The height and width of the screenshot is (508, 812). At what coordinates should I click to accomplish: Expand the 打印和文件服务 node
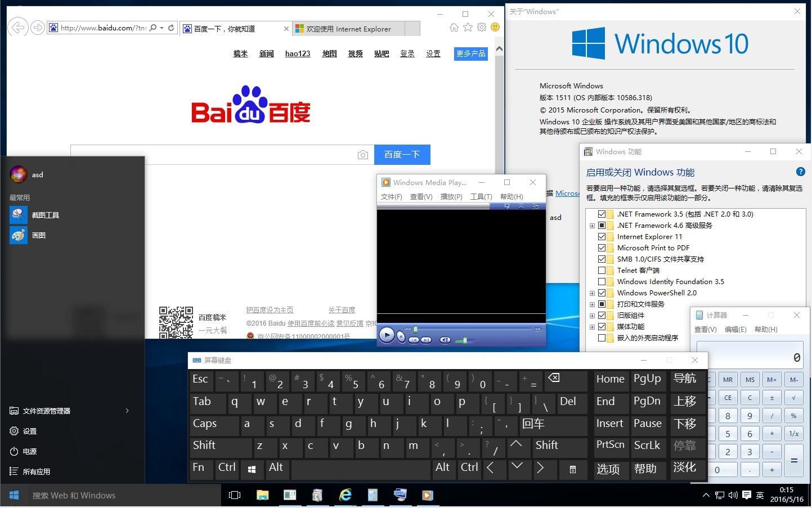pos(592,304)
